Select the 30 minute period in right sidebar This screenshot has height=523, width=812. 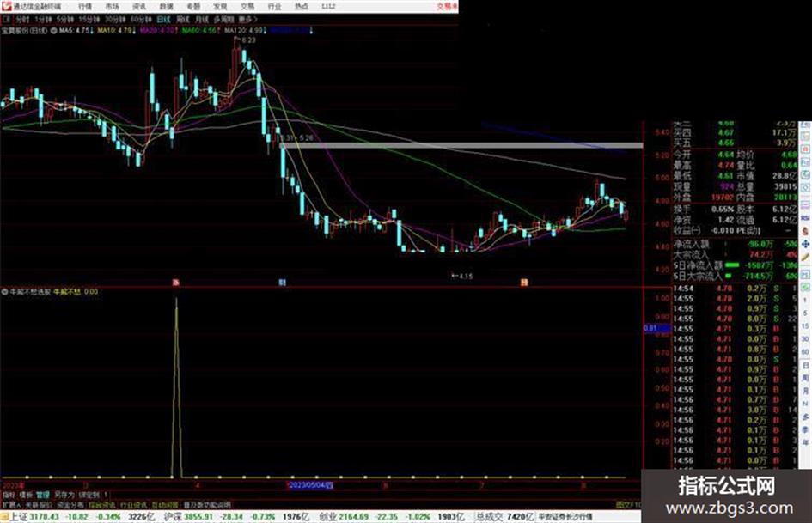(x=805, y=338)
